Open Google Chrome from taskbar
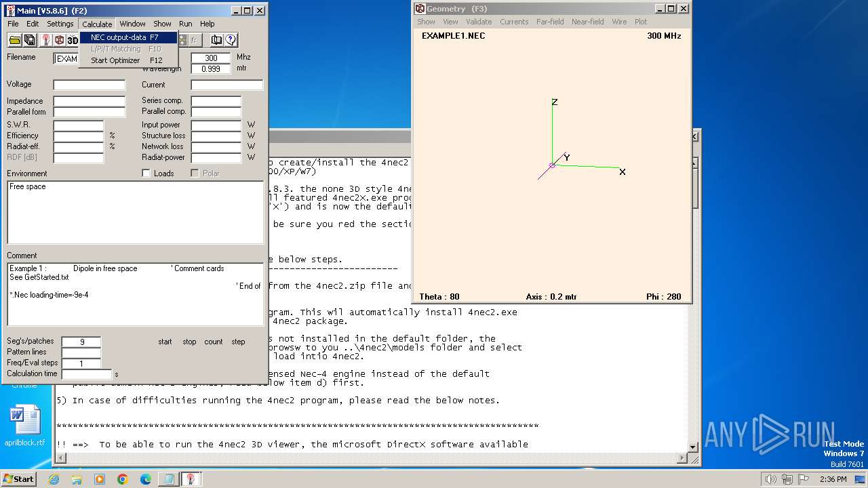This screenshot has height=488, width=868. (x=123, y=479)
